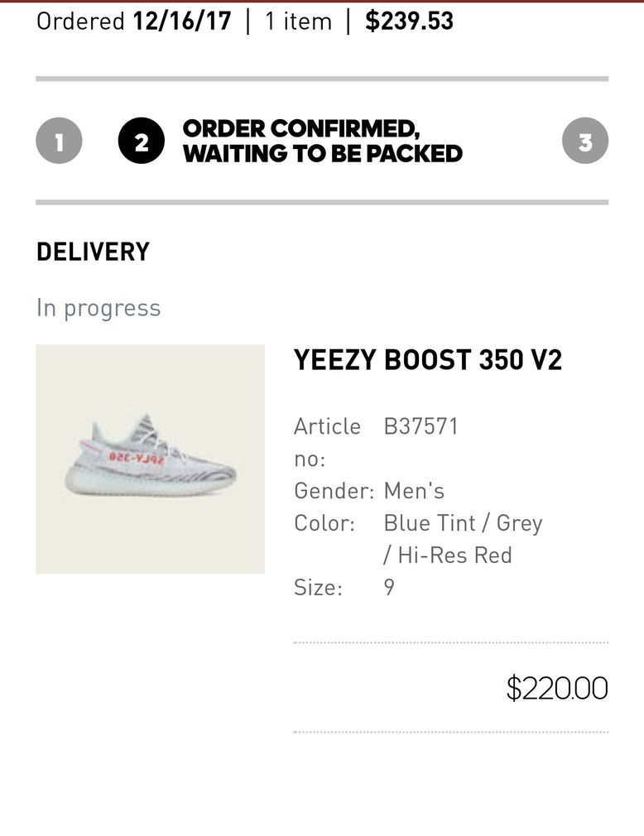
Task: Click the Size 9 detail
Action: pos(389,588)
